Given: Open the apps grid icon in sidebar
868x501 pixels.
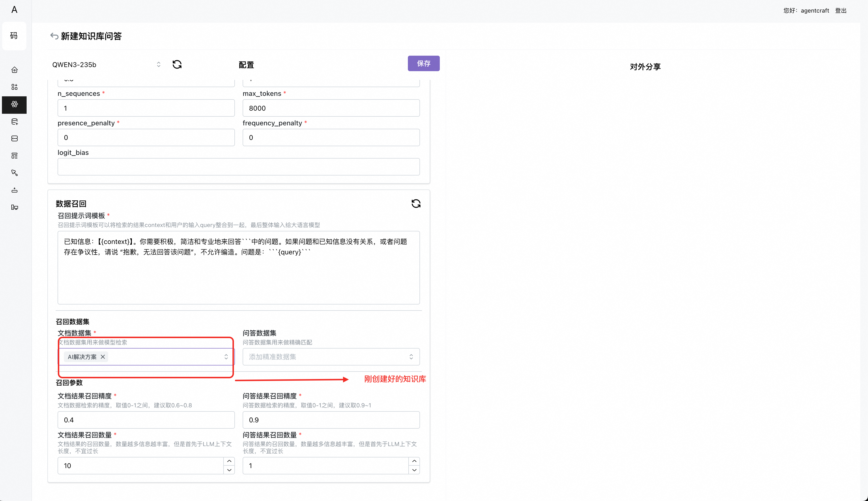Looking at the screenshot, I should (15, 87).
